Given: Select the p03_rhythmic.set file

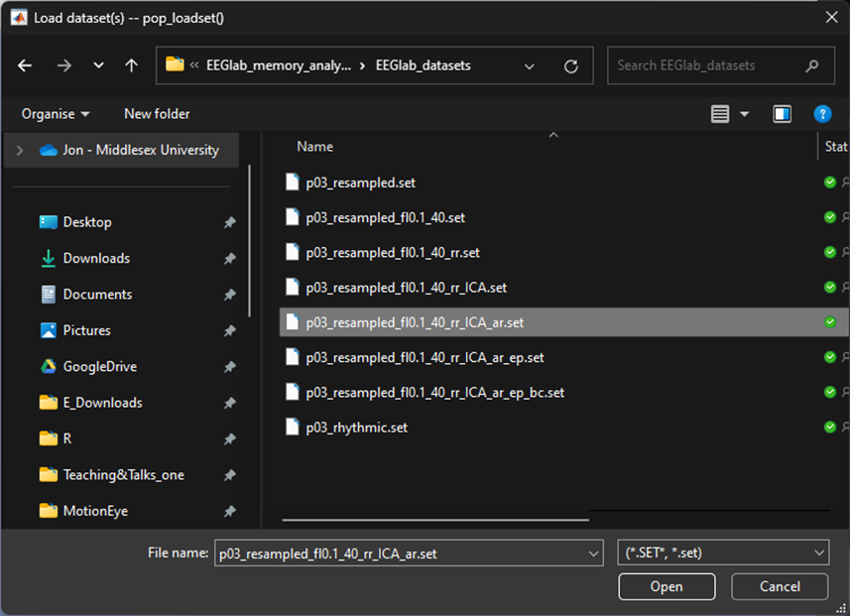Looking at the screenshot, I should click(x=356, y=428).
